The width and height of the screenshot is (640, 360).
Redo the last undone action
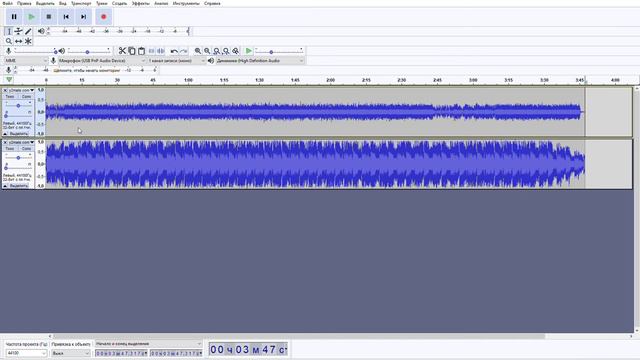pyautogui.click(x=184, y=51)
